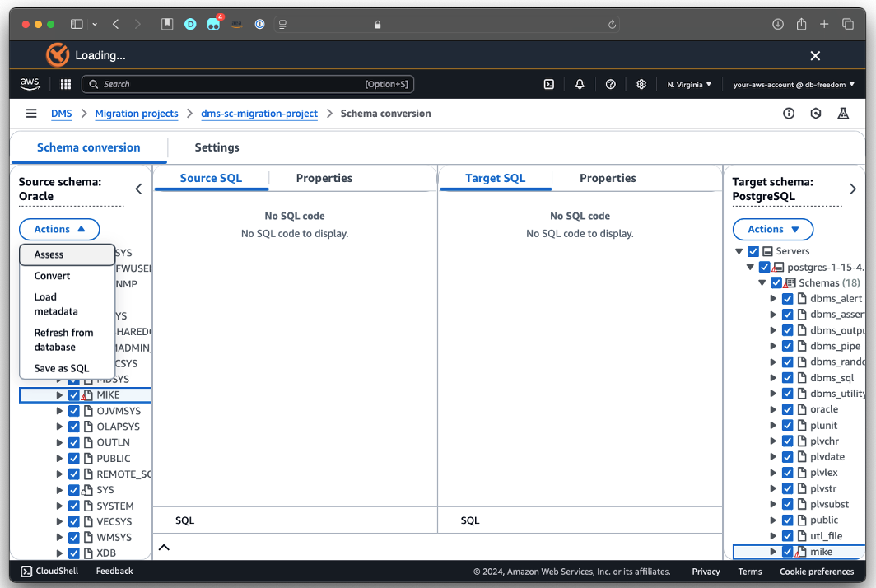Uncheck the OUTLN checkbox
The width and height of the screenshot is (876, 588).
click(74, 443)
